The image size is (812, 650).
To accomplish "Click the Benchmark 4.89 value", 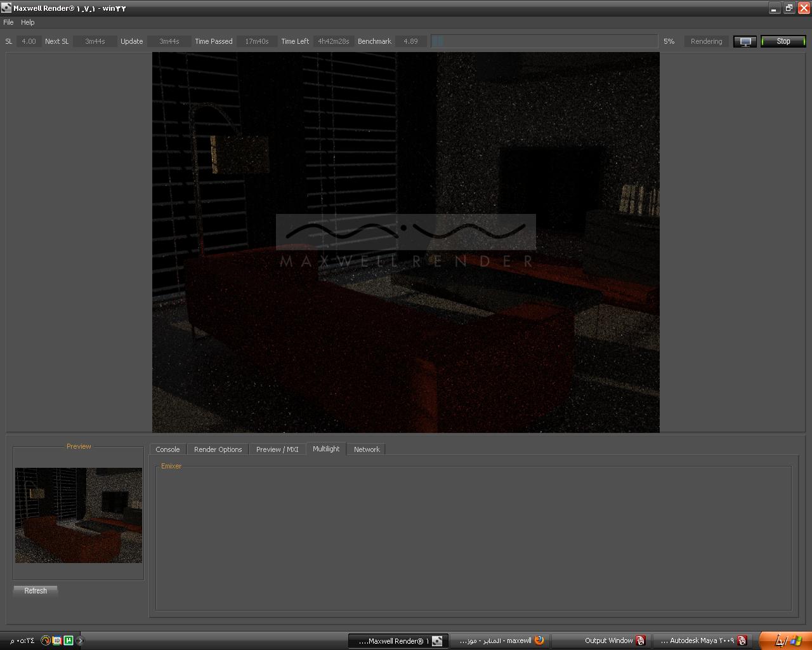I will click(411, 41).
